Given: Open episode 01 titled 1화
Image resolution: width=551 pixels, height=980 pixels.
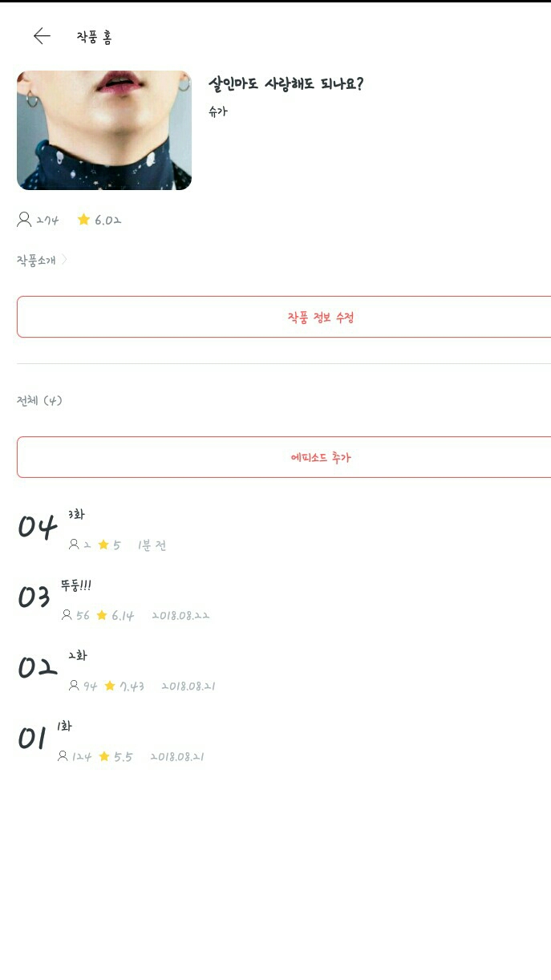Looking at the screenshot, I should tap(64, 726).
